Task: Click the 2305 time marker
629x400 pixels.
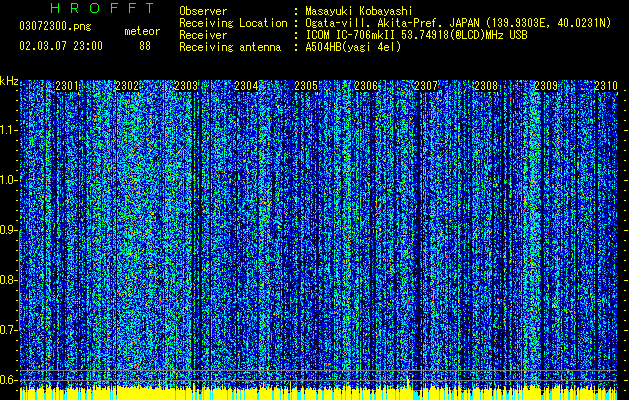Action: [x=306, y=86]
